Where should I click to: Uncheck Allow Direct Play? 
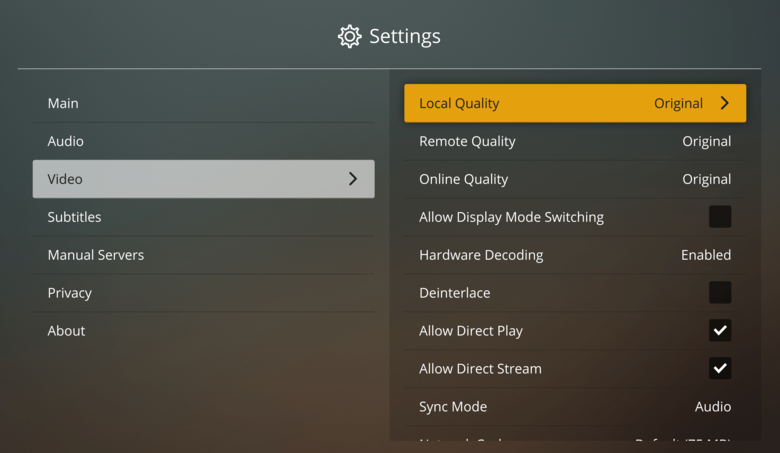pyautogui.click(x=720, y=330)
